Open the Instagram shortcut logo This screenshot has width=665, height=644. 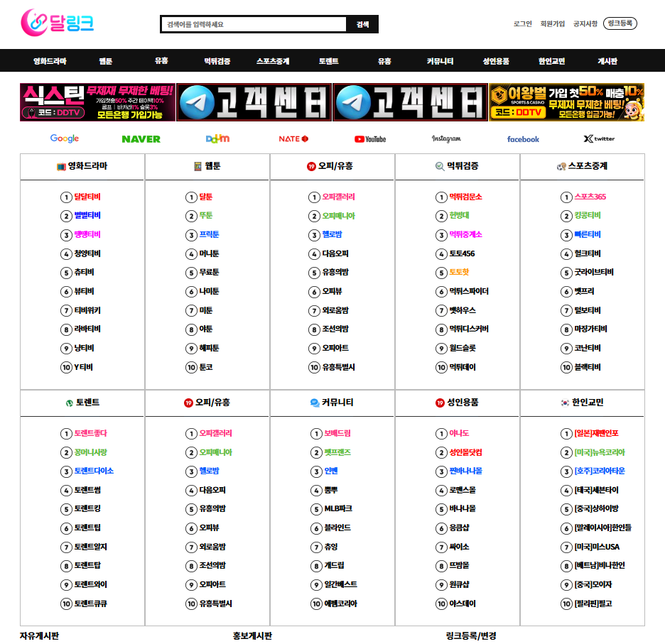(446, 138)
